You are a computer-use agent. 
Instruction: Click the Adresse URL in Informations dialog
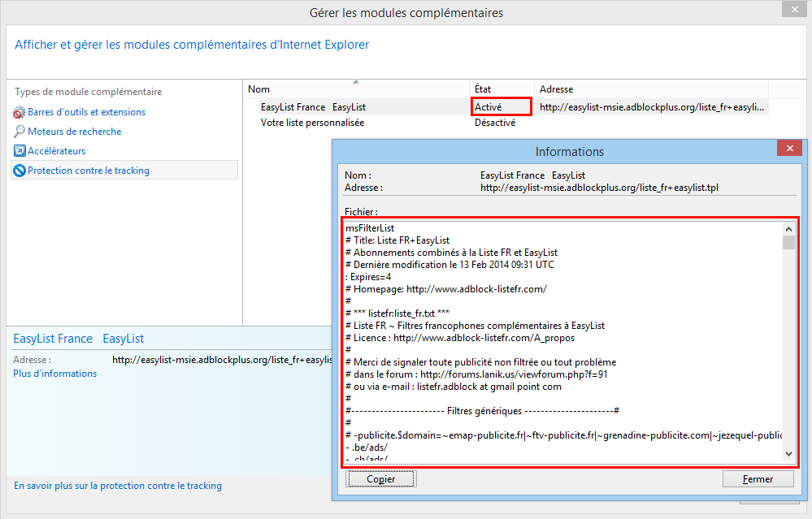pos(599,188)
